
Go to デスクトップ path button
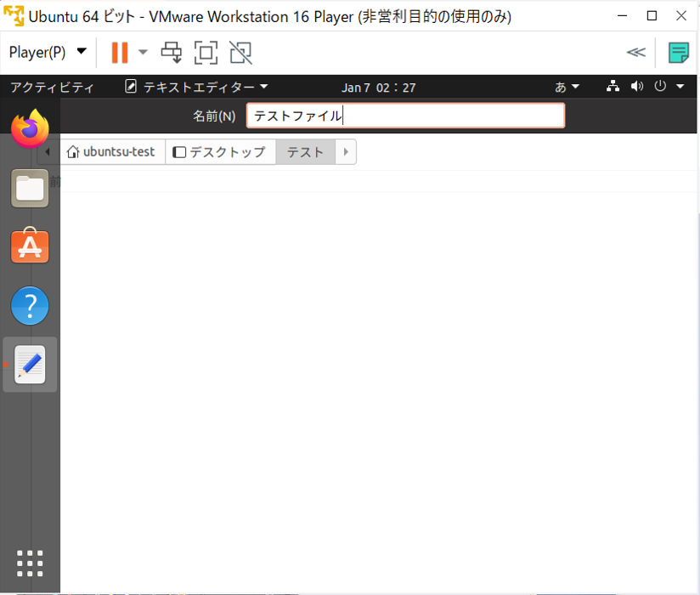[x=220, y=152]
